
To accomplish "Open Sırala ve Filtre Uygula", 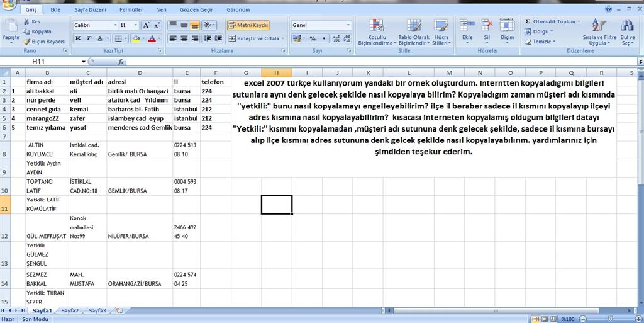I will click(x=599, y=32).
